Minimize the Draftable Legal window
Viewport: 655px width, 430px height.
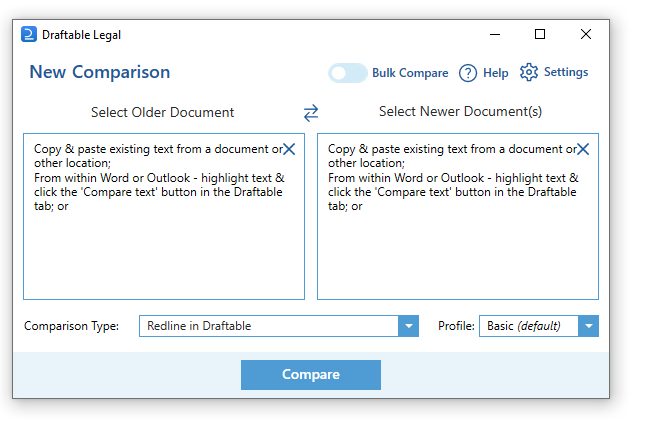pos(495,34)
